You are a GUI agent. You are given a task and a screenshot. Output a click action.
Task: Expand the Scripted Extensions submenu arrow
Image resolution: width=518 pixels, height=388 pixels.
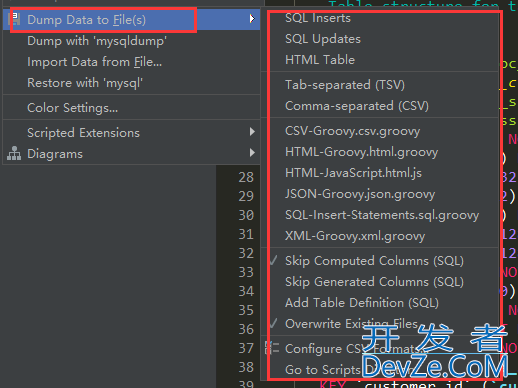coord(252,132)
